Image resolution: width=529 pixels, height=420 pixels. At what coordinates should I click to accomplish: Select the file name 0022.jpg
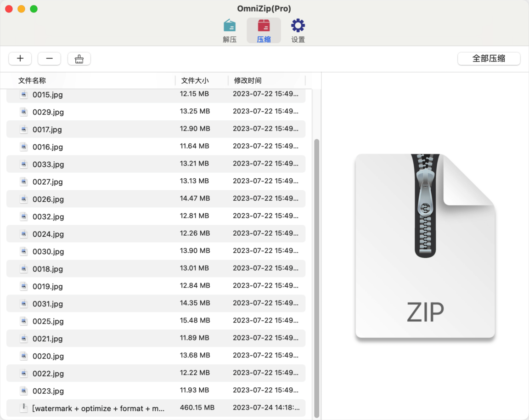click(x=48, y=374)
